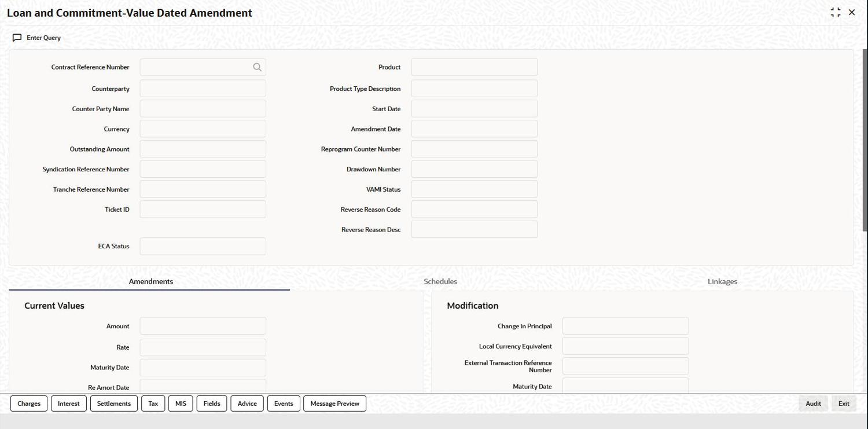Click the Product Type Description field

(x=474, y=89)
